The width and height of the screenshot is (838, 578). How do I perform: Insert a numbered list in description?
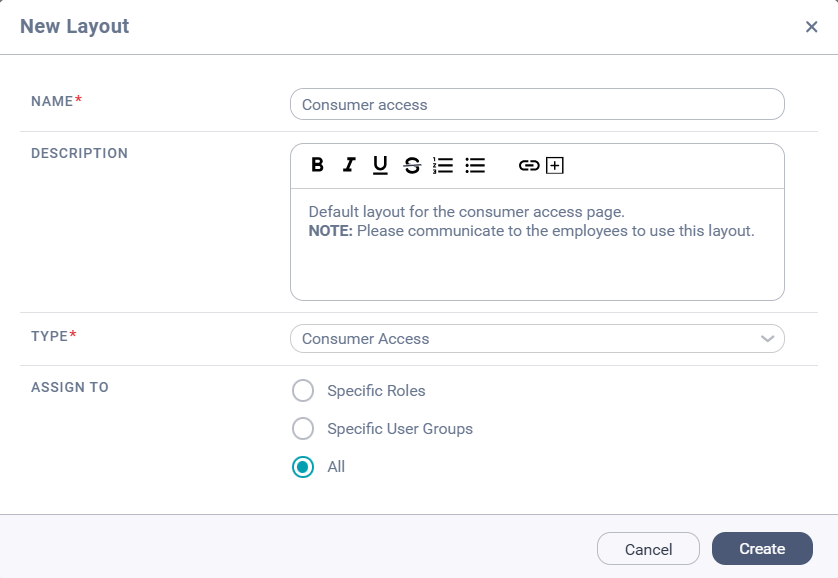[x=443, y=165]
